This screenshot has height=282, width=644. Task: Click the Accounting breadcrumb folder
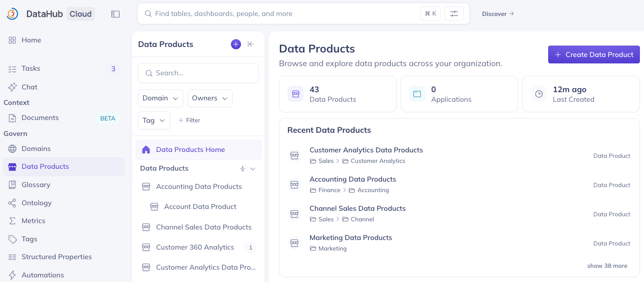coord(369,190)
